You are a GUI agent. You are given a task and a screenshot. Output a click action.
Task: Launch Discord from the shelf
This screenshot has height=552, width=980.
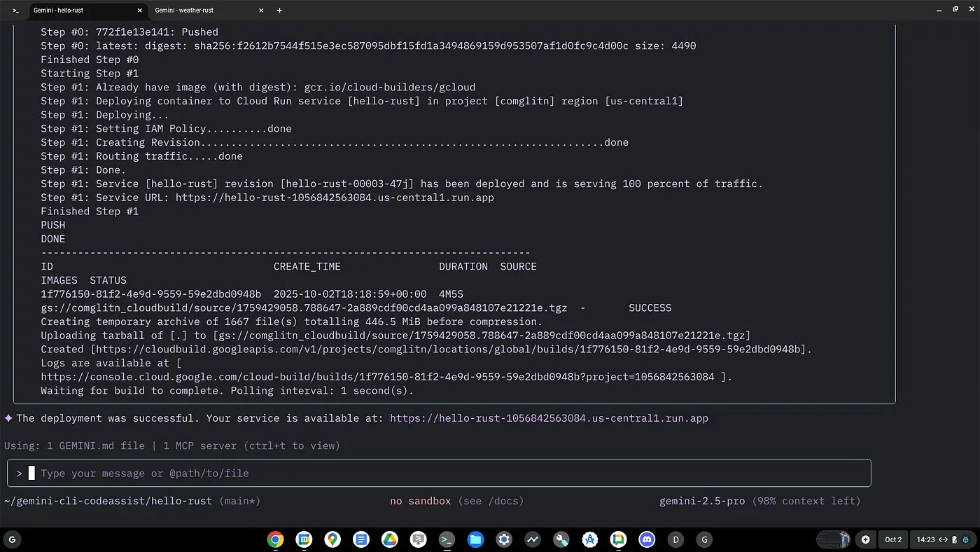647,539
